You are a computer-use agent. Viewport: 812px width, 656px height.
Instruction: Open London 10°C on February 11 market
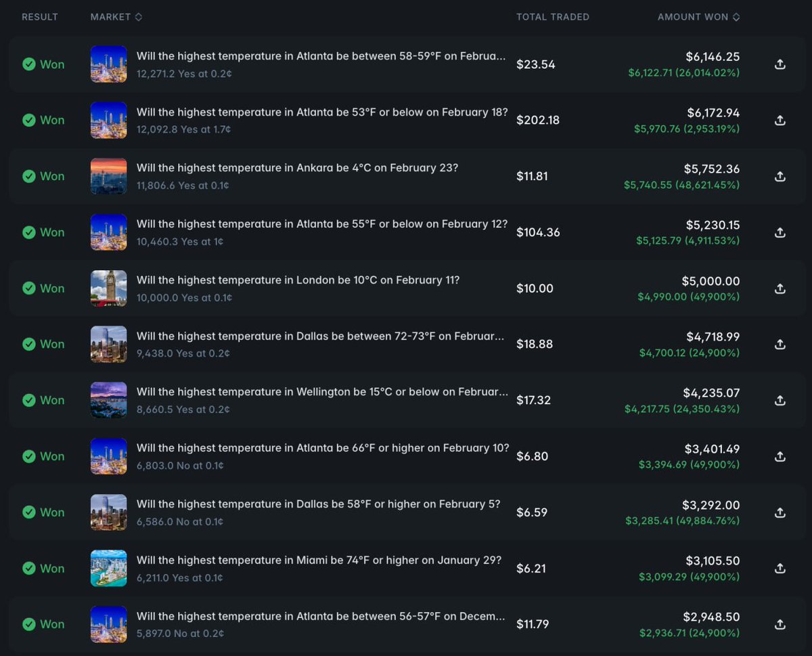(x=298, y=280)
